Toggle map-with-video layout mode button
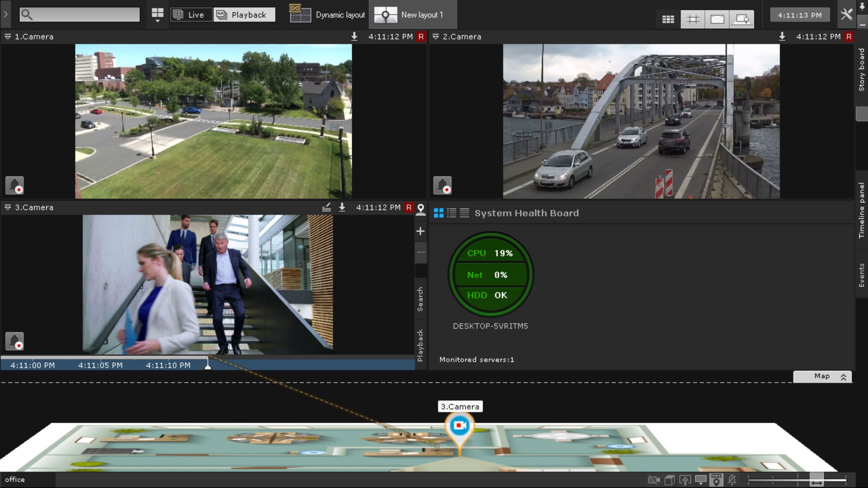Screen dimensions: 868x488 (741, 19)
